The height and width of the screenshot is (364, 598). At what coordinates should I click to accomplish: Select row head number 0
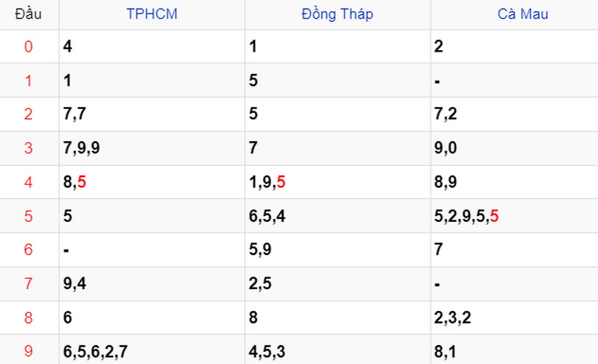[x=28, y=46]
